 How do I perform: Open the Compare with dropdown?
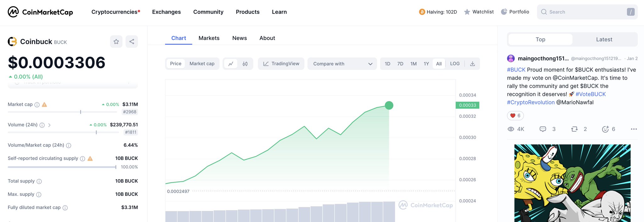point(342,64)
